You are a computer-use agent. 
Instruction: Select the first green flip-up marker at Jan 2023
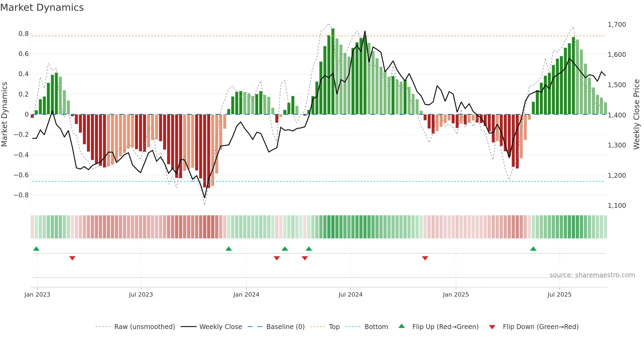click(36, 249)
